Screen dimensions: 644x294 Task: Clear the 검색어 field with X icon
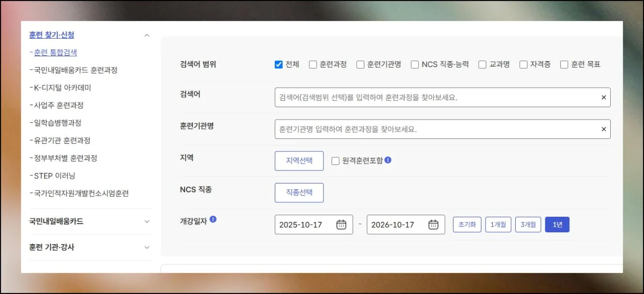pos(603,98)
